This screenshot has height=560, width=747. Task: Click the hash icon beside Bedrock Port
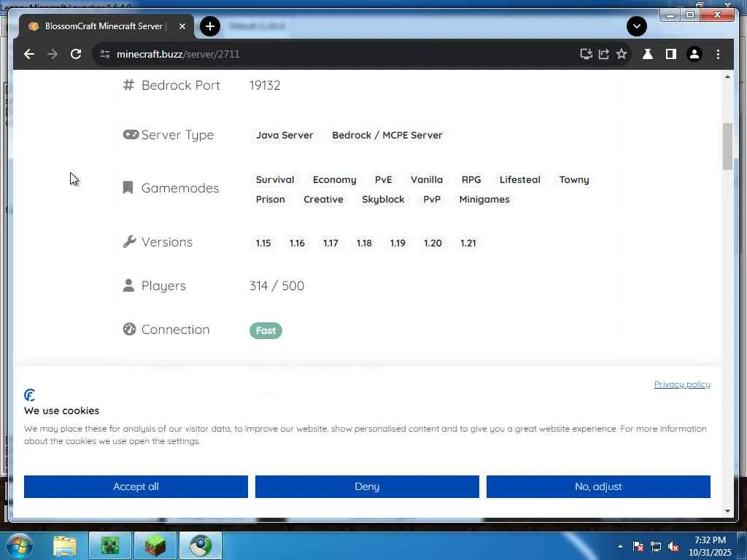coord(128,85)
